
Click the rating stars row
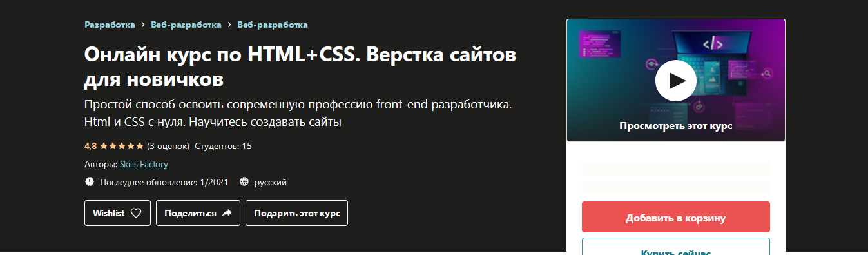[x=121, y=146]
